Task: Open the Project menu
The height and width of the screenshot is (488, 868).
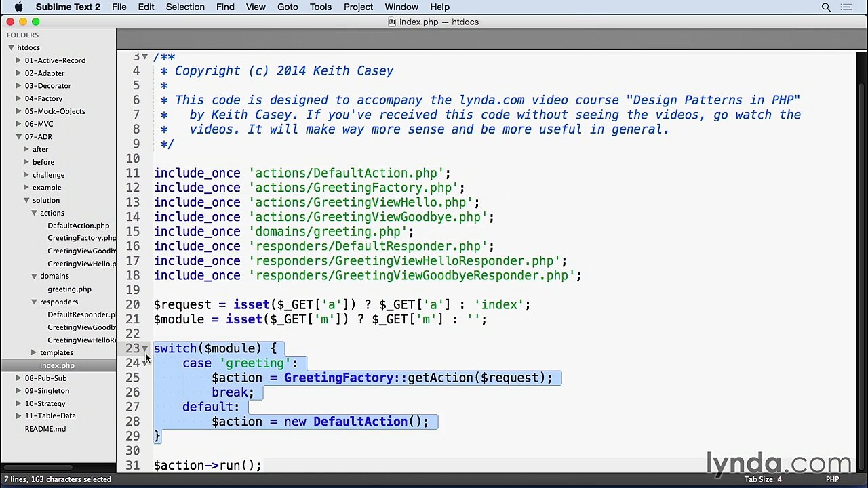Action: (x=358, y=7)
